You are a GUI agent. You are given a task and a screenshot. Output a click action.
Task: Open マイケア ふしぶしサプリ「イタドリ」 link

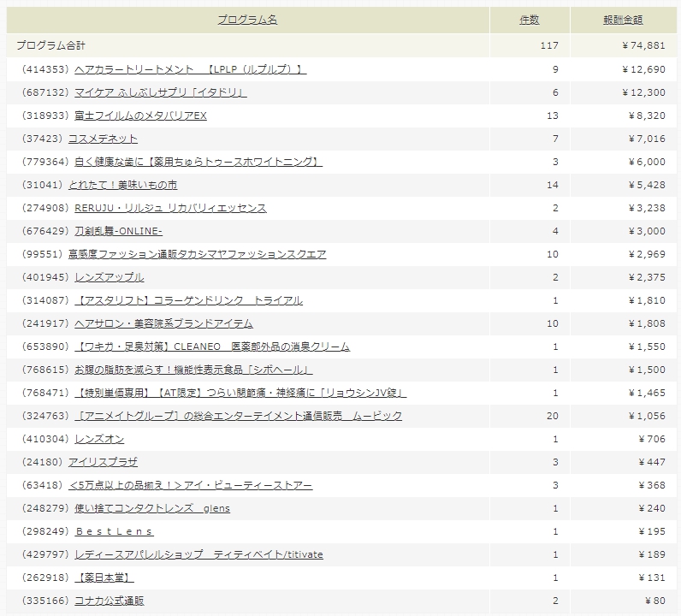[x=161, y=92]
